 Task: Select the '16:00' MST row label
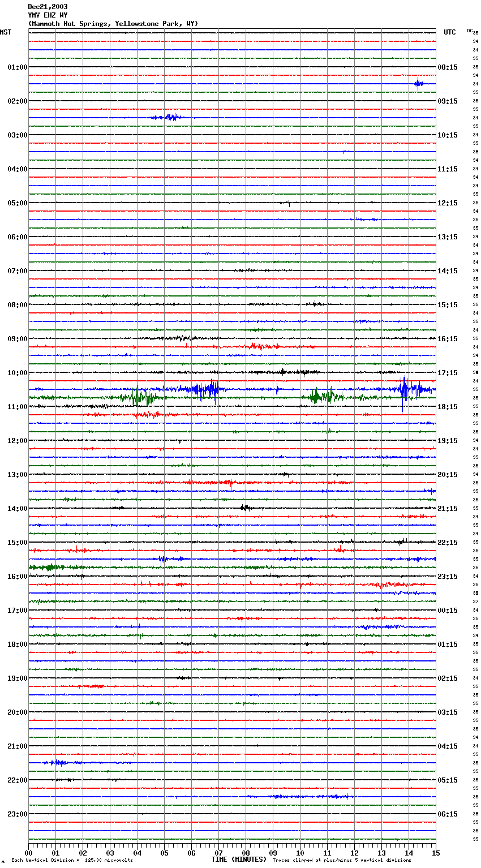[17, 577]
